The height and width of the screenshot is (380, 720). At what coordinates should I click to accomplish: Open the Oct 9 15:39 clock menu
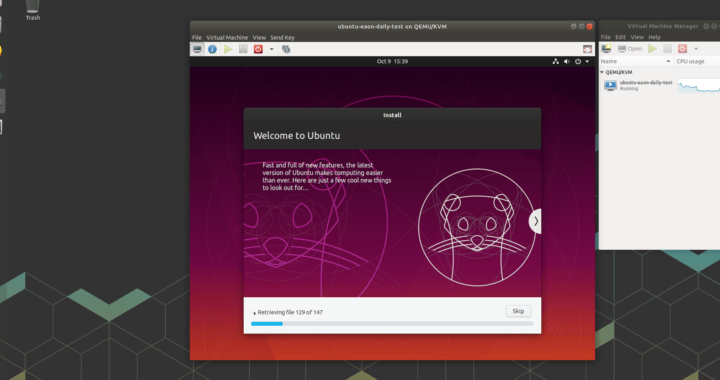coord(392,61)
